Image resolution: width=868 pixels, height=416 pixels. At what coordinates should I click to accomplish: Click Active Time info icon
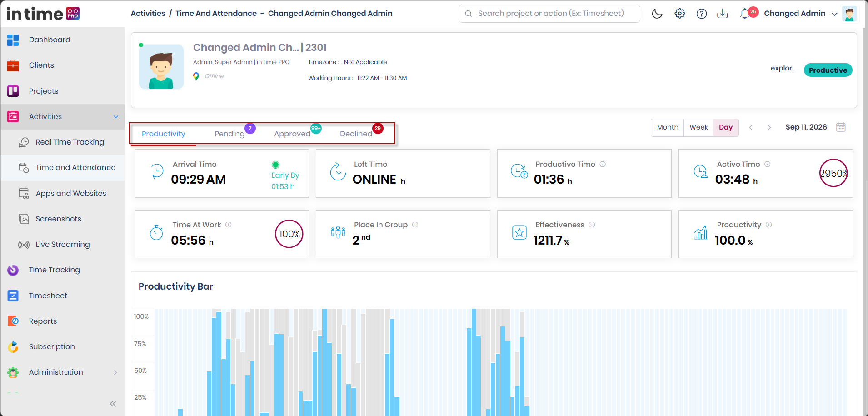coord(767,164)
